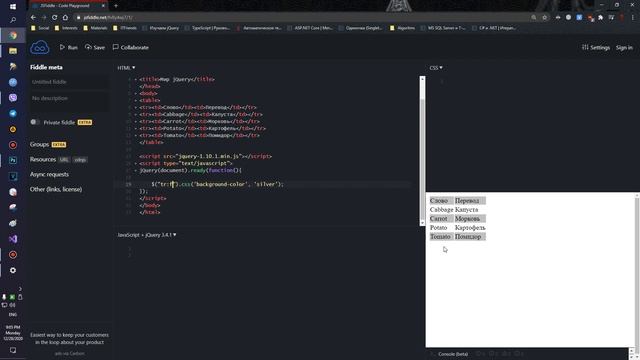The image size is (640, 360).
Task: Reload the current page
Action: pyautogui.click(x=54, y=18)
